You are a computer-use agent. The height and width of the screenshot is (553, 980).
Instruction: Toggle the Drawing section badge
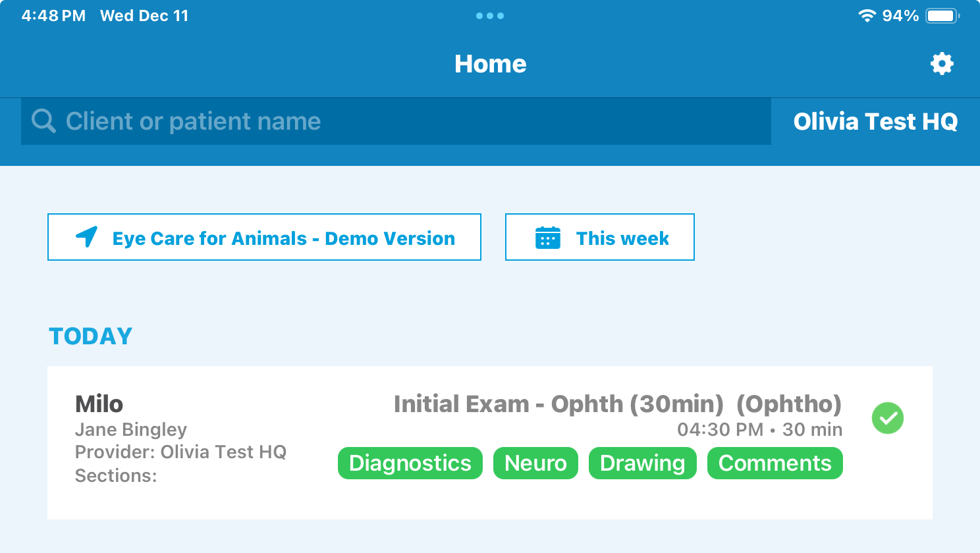click(642, 463)
